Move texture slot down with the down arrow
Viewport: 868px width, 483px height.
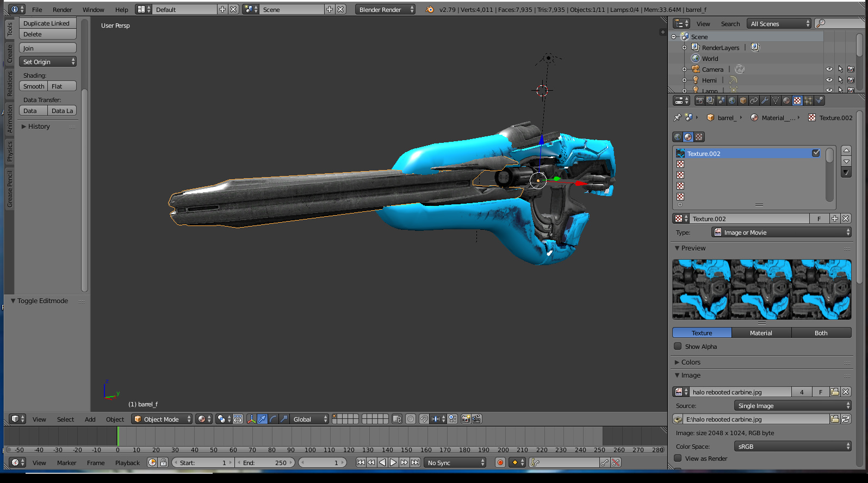pos(846,161)
